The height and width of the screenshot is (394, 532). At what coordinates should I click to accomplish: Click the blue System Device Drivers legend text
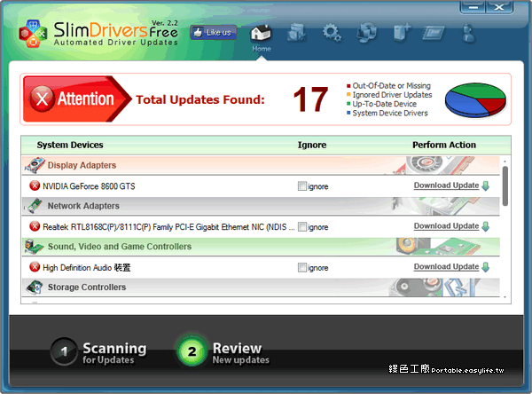[x=390, y=113]
